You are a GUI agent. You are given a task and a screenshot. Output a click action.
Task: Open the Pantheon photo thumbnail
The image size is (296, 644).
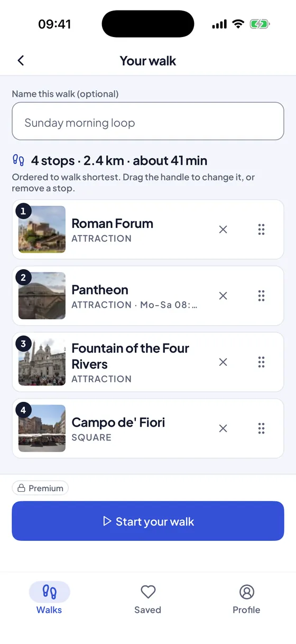point(42,296)
